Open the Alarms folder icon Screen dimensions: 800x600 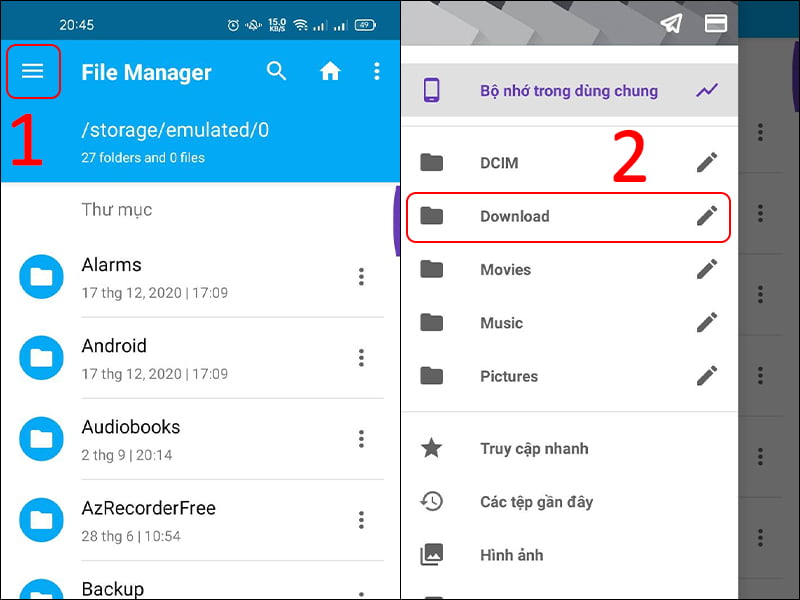point(41,277)
